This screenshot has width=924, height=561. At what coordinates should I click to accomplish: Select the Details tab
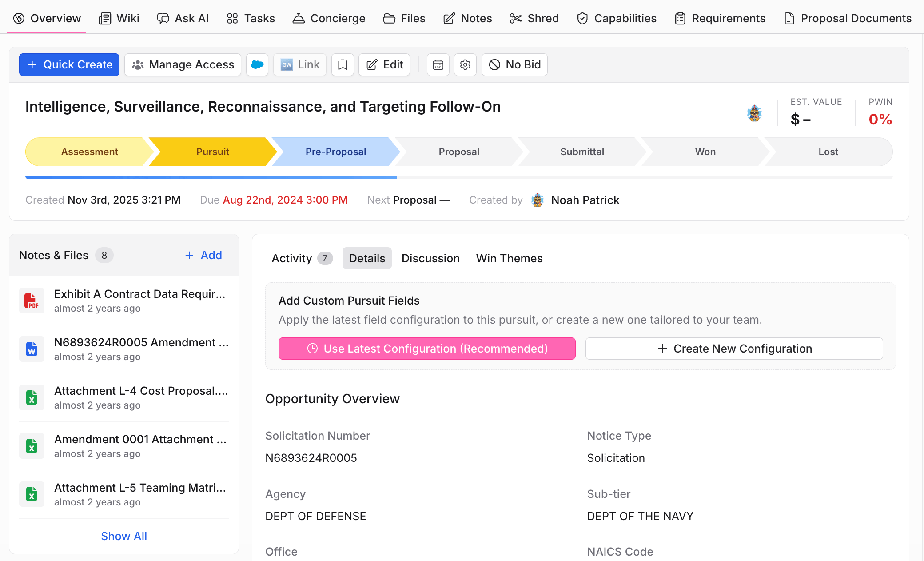click(x=367, y=258)
